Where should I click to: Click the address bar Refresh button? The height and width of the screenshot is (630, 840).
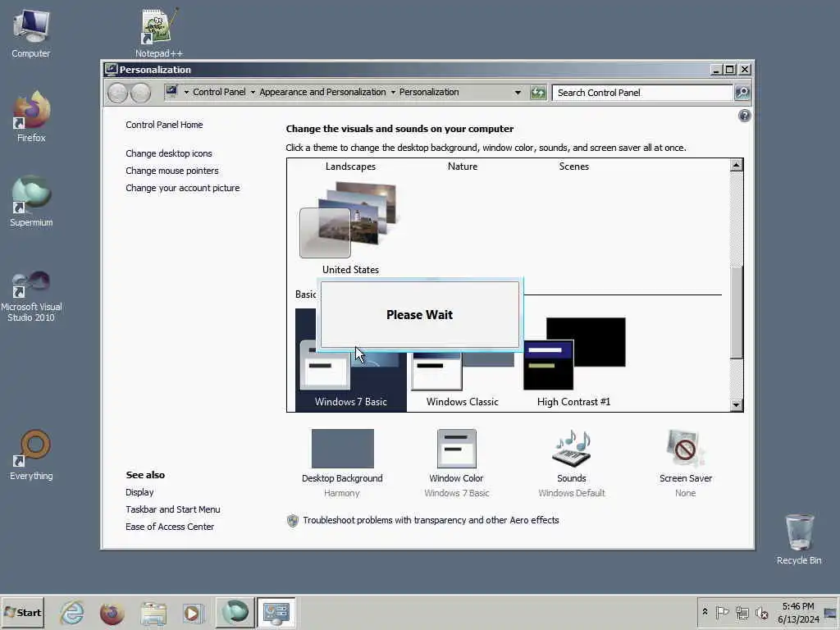click(x=538, y=93)
